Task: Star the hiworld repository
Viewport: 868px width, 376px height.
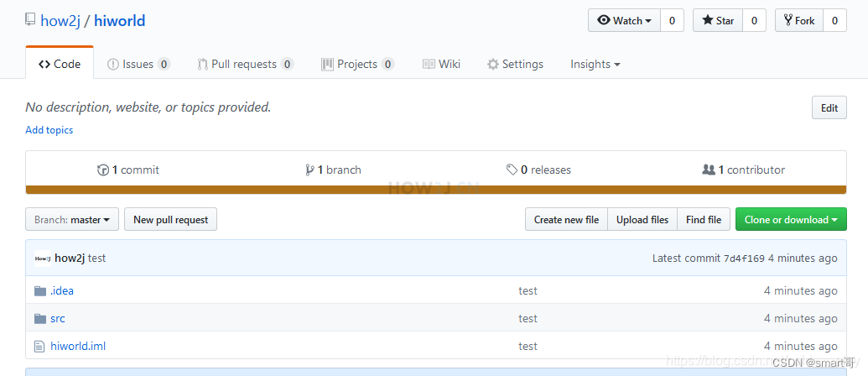Action: [717, 20]
